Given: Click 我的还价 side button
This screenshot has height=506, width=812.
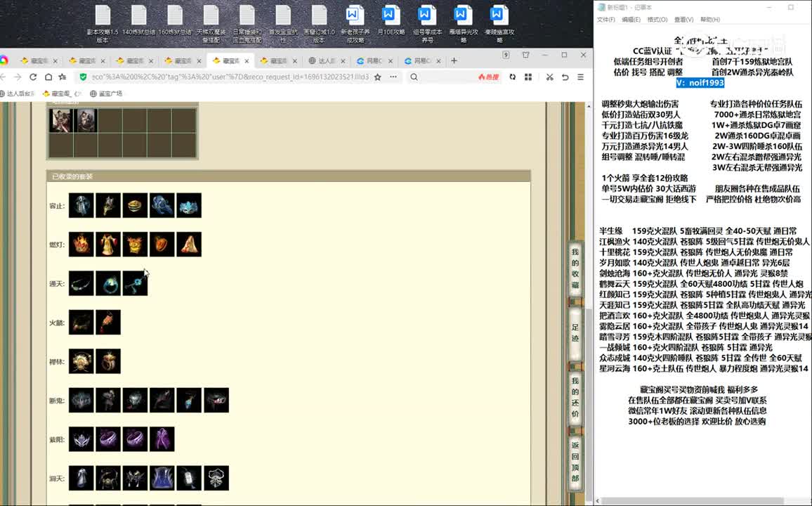Looking at the screenshot, I should pyautogui.click(x=575, y=397).
